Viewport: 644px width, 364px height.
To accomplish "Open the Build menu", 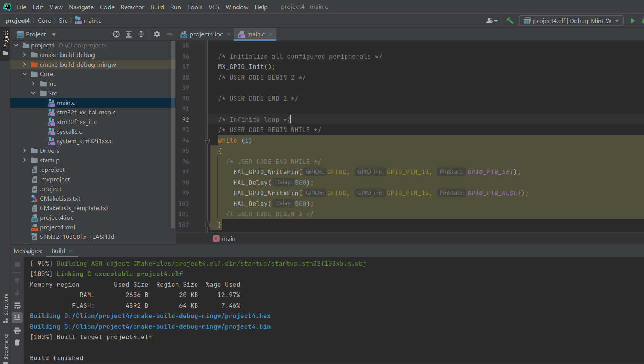I will (x=157, y=7).
